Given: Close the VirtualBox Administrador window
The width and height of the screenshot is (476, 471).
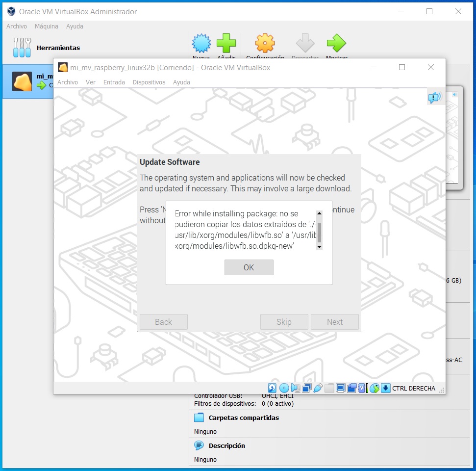Looking at the screenshot, I should 458,12.
